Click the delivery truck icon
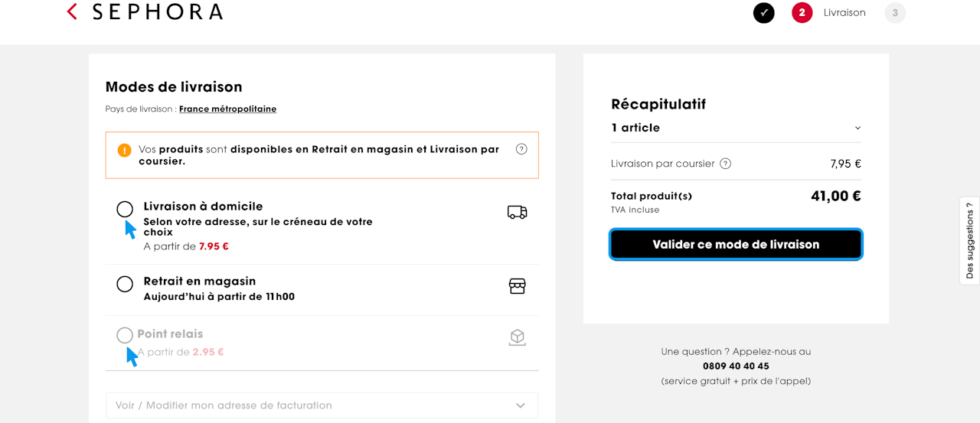Viewport: 980px width, 423px height. (x=518, y=212)
